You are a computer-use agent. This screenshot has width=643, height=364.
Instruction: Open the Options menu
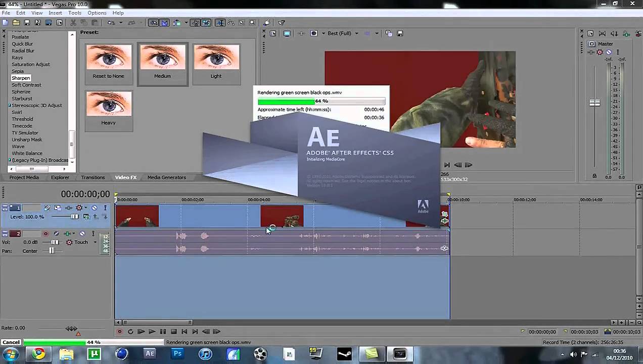(97, 13)
